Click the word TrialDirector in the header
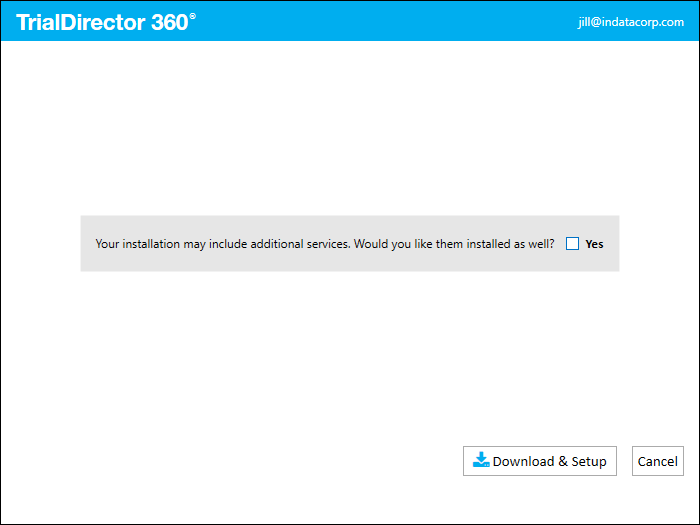 click(x=81, y=22)
